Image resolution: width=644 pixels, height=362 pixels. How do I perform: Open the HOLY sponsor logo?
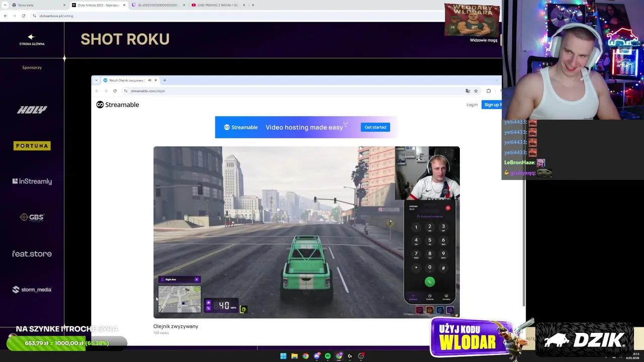32,110
